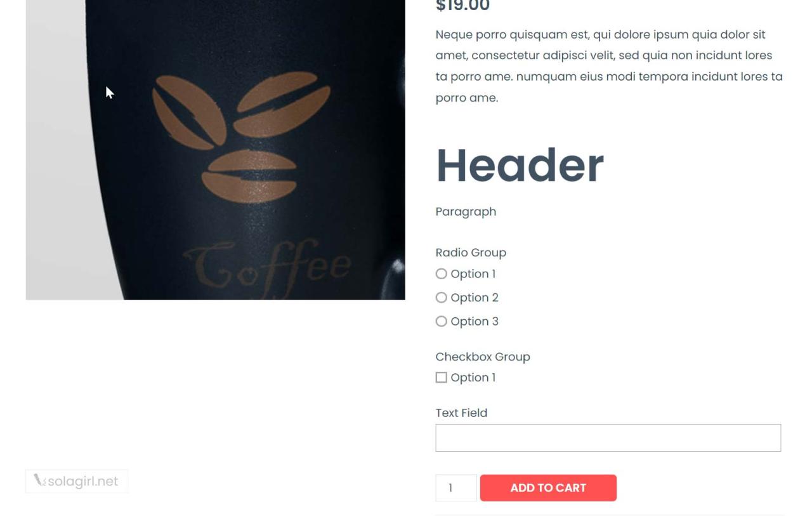This screenshot has width=812, height=516.
Task: Focus the Text Field input box
Action: tap(608, 438)
